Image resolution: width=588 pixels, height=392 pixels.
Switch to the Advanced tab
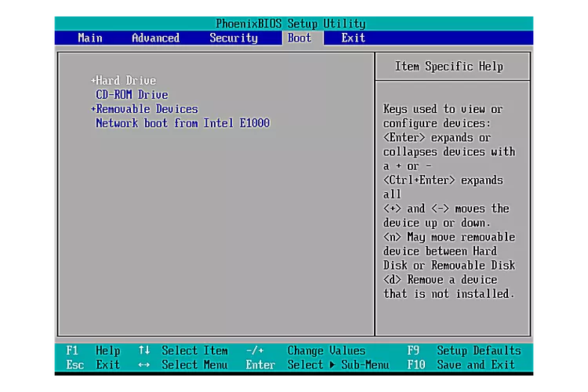pos(156,38)
